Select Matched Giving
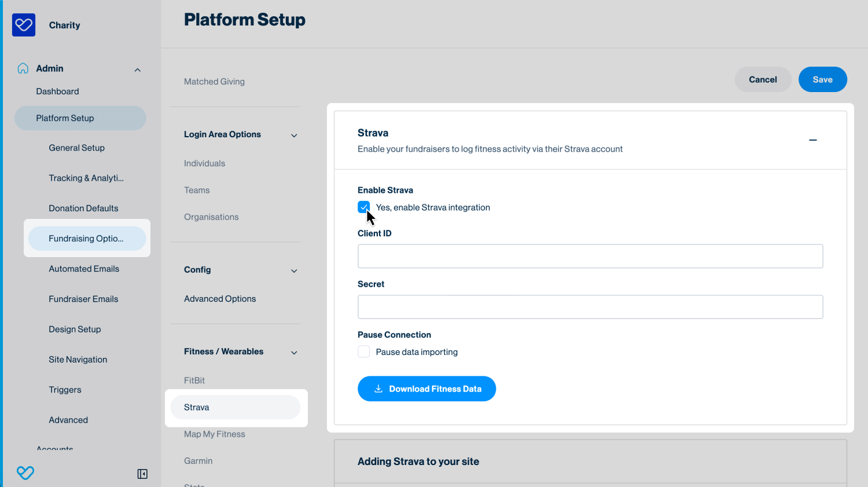 coord(214,82)
